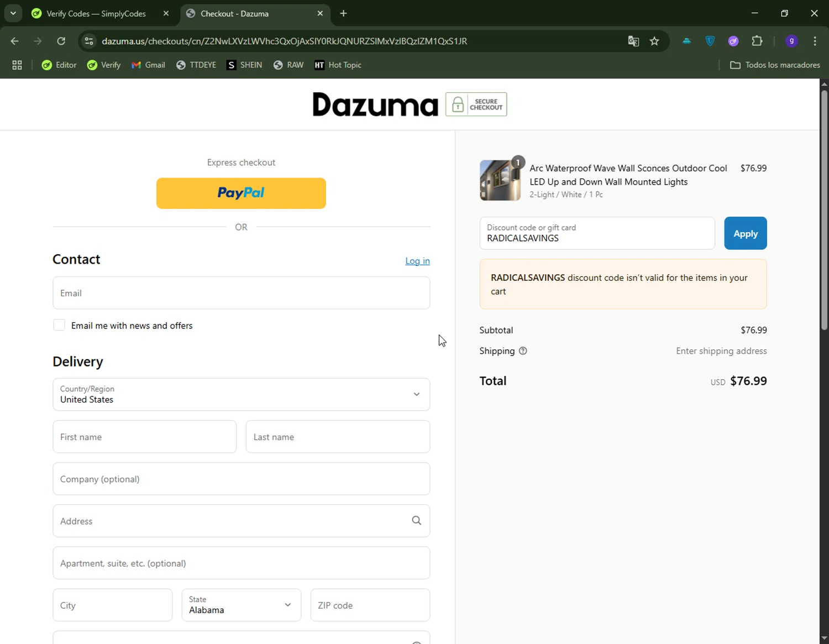The height and width of the screenshot is (644, 829).
Task: Click the Log in link
Action: point(417,261)
